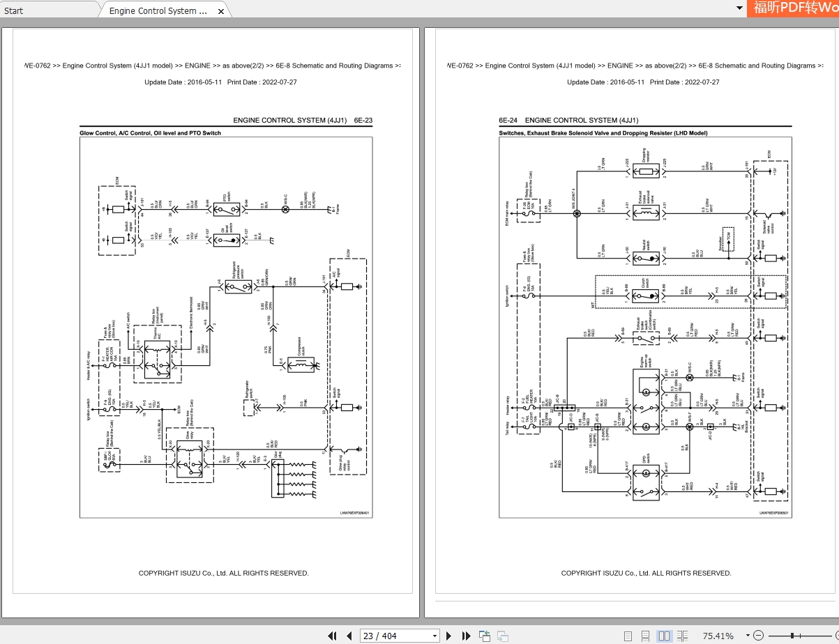Enable continuous page view
The height and width of the screenshot is (644, 839).
pyautogui.click(x=646, y=636)
